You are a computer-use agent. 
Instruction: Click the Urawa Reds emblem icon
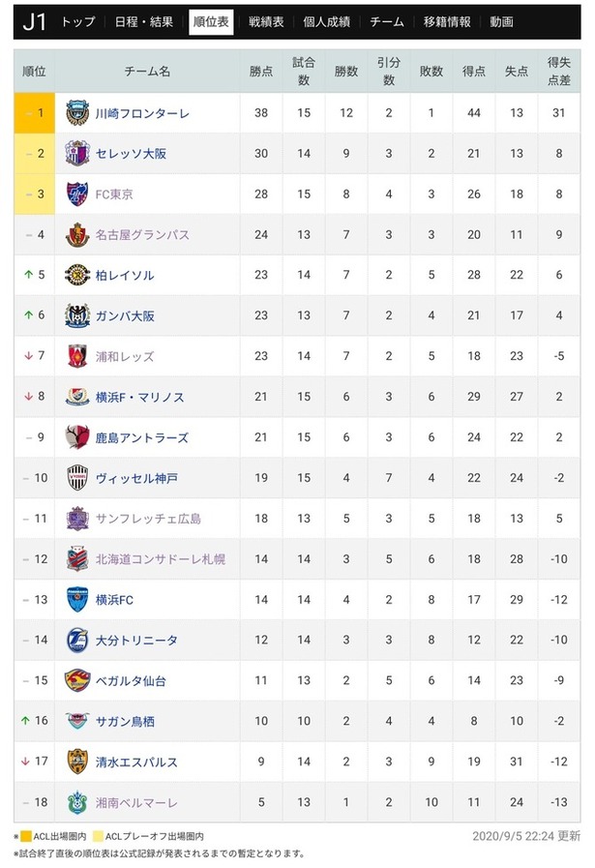77,356
